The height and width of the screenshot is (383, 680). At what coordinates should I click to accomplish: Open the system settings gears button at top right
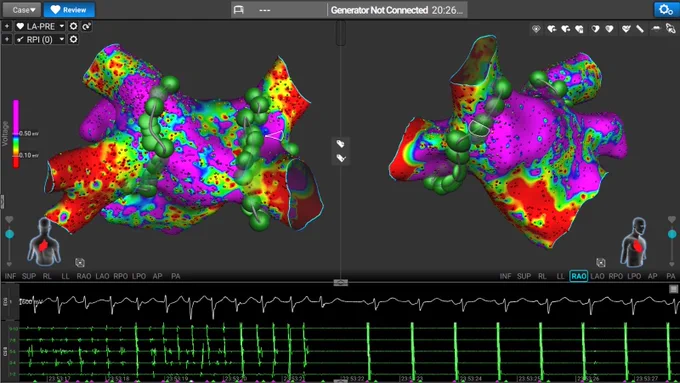(665, 10)
